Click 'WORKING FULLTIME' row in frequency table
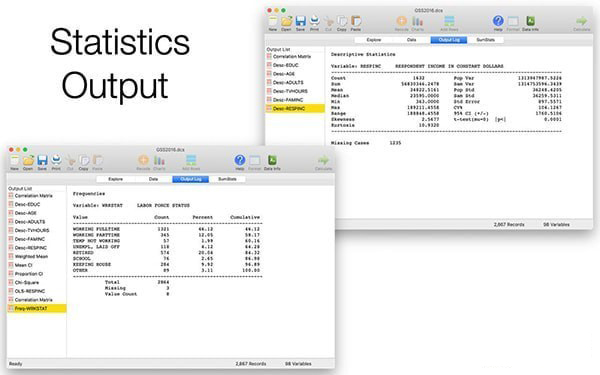Screen dimensions: 600x375 pyautogui.click(x=167, y=229)
